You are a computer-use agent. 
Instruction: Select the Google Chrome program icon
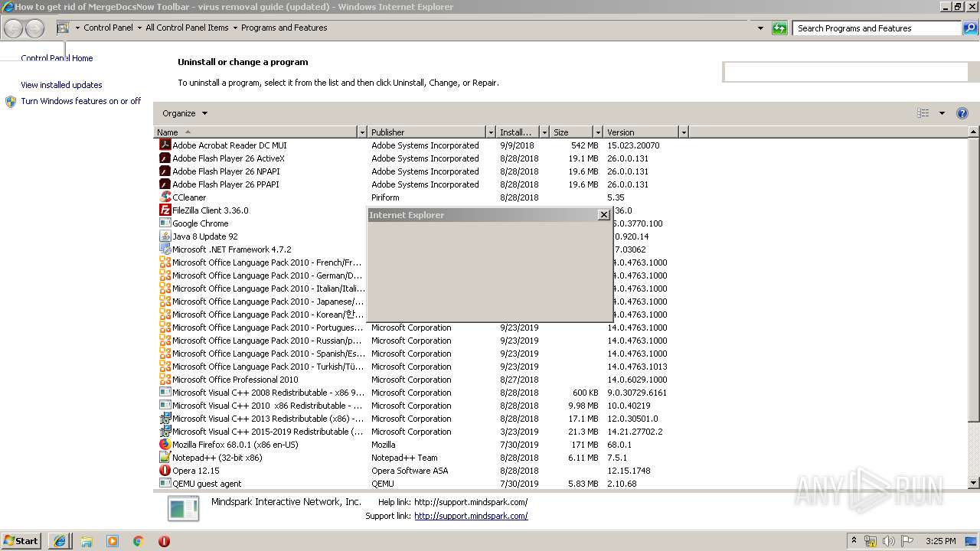[x=165, y=223]
